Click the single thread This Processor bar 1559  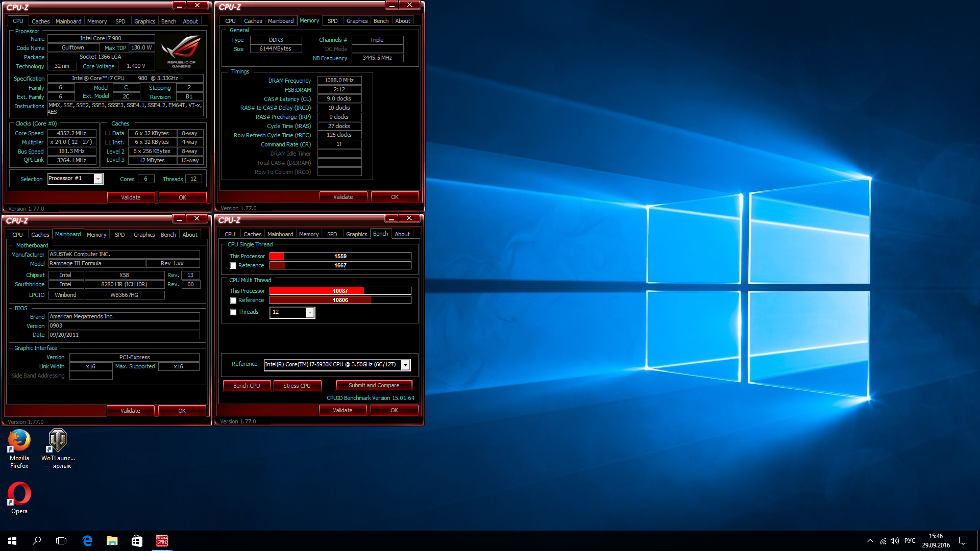(x=340, y=256)
